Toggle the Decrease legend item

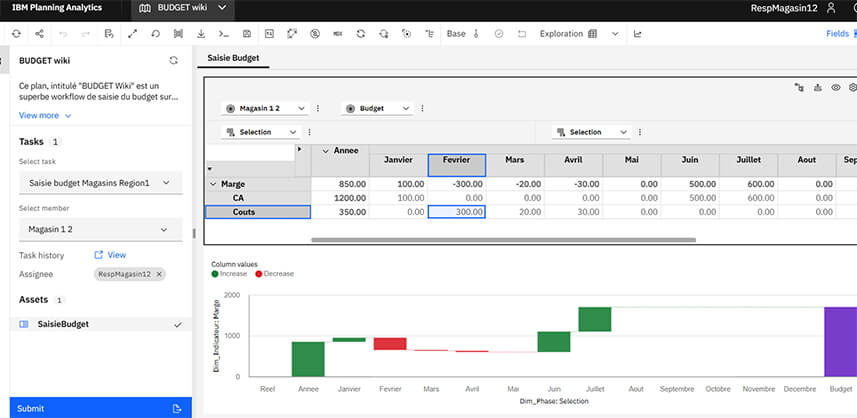(274, 274)
